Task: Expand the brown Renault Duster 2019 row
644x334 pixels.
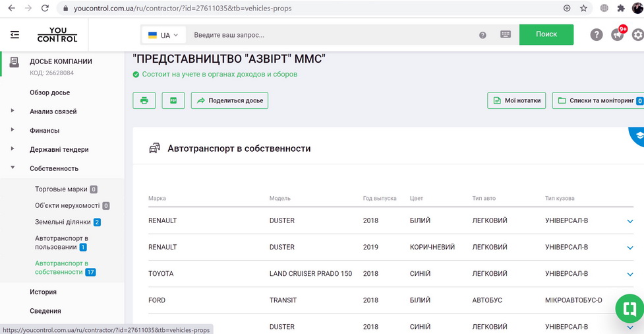Action: click(x=630, y=248)
